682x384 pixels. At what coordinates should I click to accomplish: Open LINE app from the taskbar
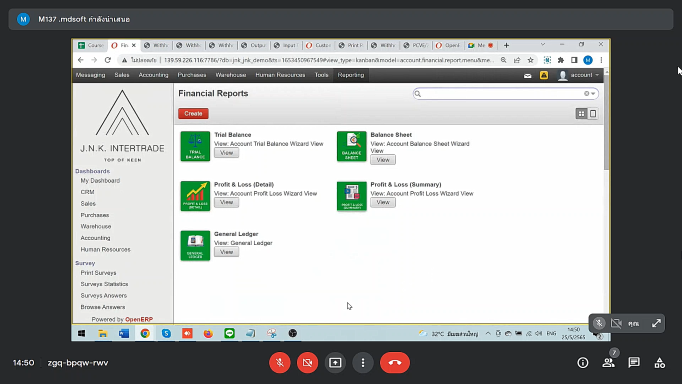pos(230,334)
